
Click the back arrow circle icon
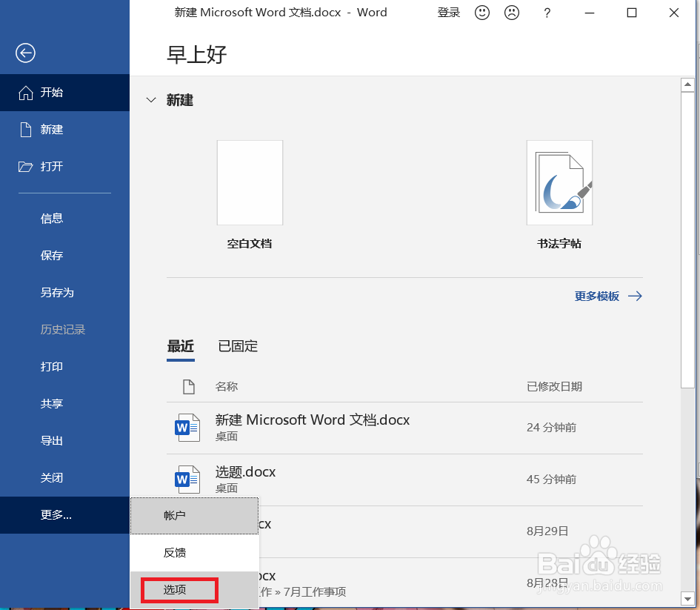click(25, 53)
